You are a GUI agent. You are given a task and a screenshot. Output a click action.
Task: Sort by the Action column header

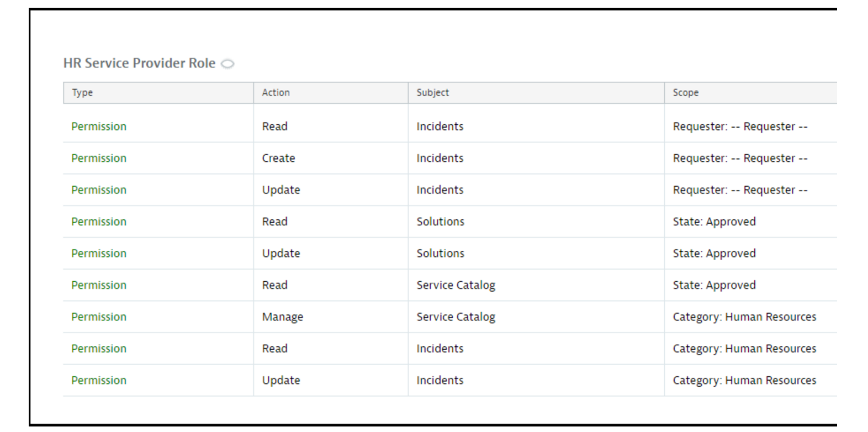276,93
